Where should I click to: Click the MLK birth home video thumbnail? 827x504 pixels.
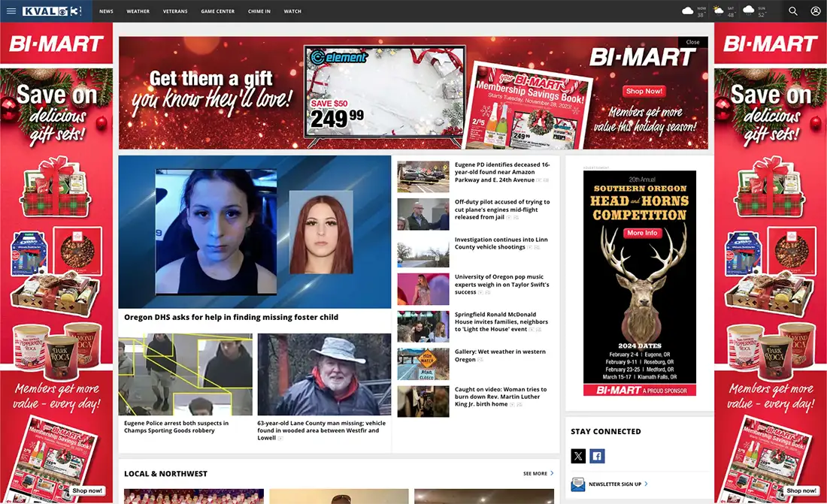tap(423, 402)
